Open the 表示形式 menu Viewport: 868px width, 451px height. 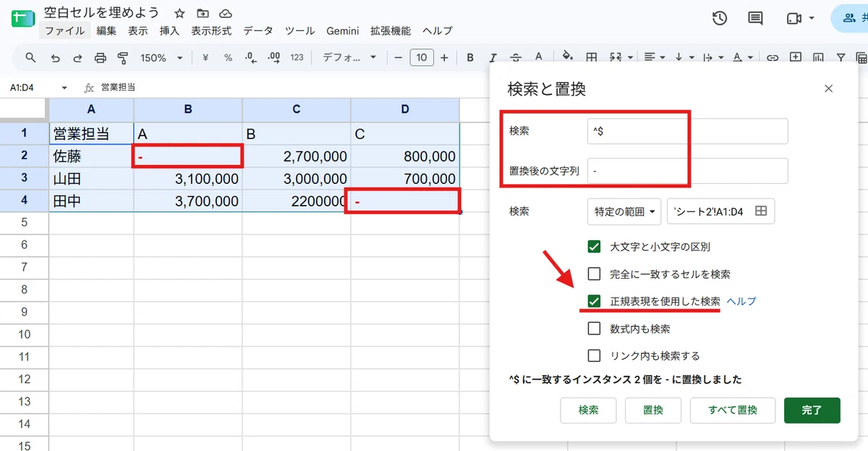pyautogui.click(x=211, y=31)
